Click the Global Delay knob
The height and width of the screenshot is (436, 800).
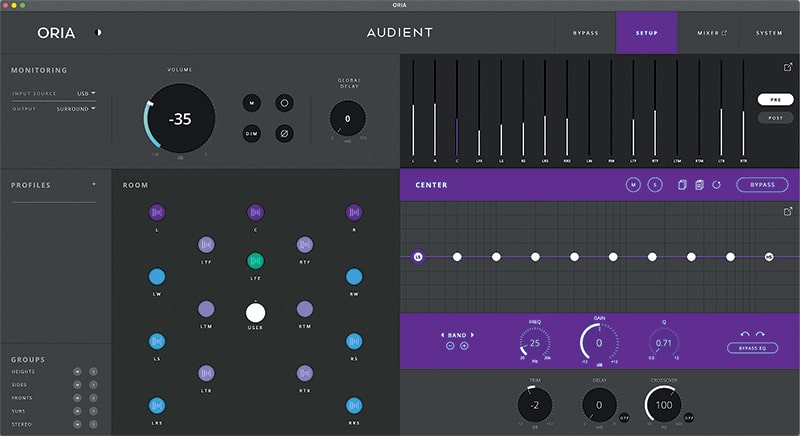tap(347, 118)
